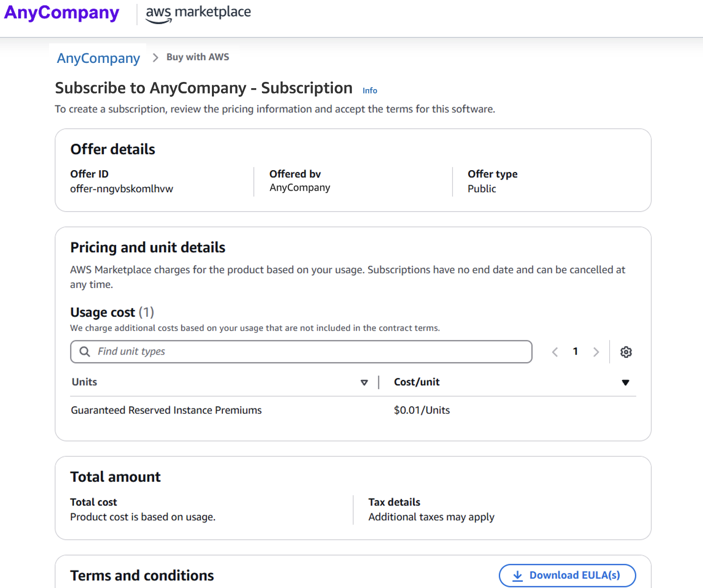Open table preferences gear icon
This screenshot has height=588, width=703.
[x=626, y=352]
